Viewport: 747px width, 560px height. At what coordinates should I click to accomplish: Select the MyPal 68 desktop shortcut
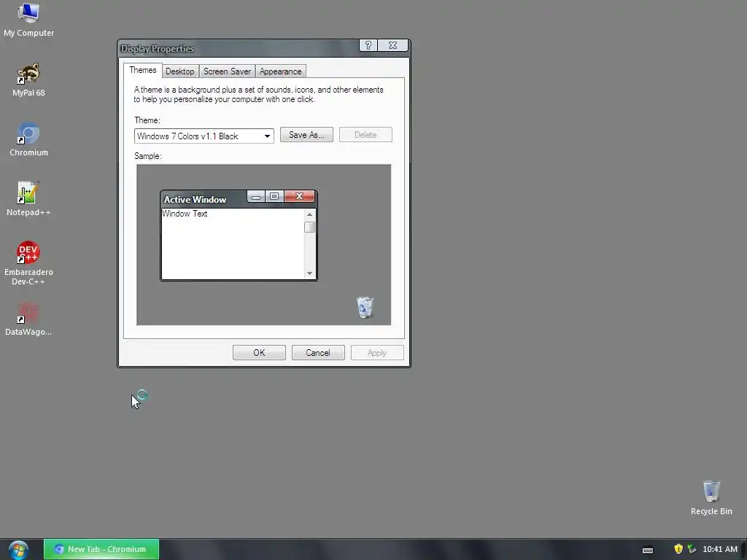click(28, 80)
